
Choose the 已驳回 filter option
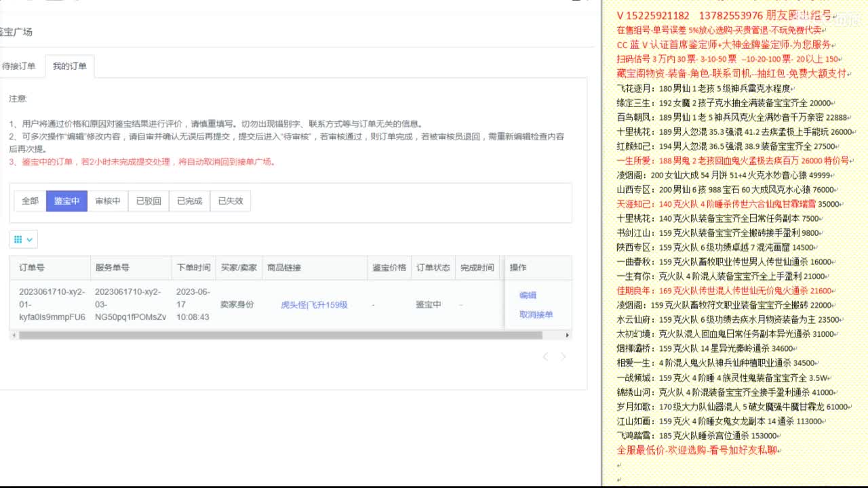pos(147,201)
